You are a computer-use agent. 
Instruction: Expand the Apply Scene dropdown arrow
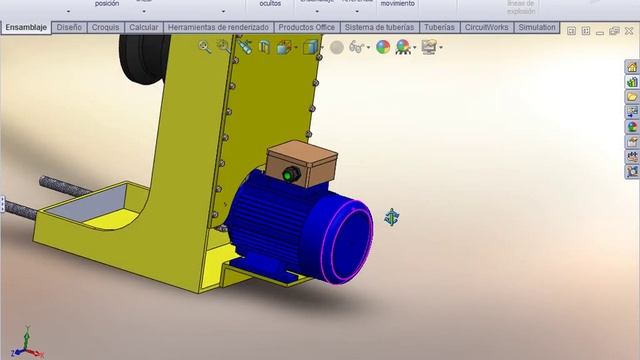(x=415, y=48)
